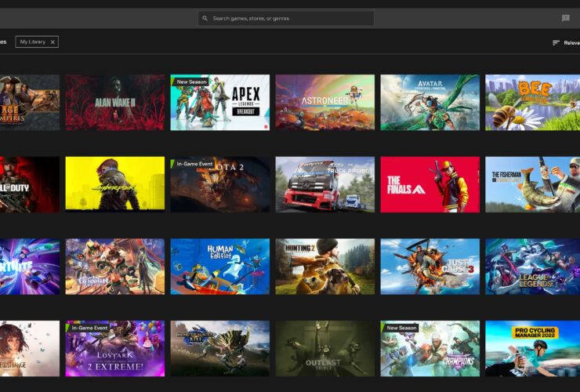Open the Pro Cycling Manager 2022 tile
The width and height of the screenshot is (580, 392).
pyautogui.click(x=533, y=348)
